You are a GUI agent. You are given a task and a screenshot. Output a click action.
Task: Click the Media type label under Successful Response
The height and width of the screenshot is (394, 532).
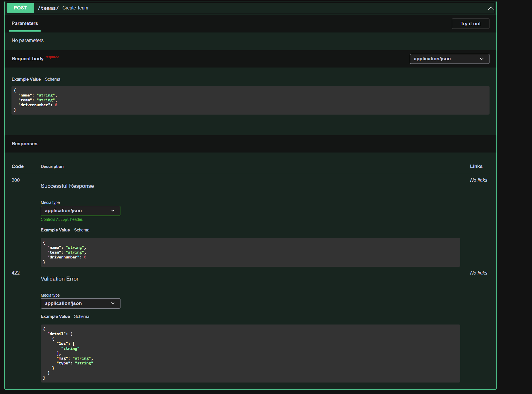click(50, 202)
